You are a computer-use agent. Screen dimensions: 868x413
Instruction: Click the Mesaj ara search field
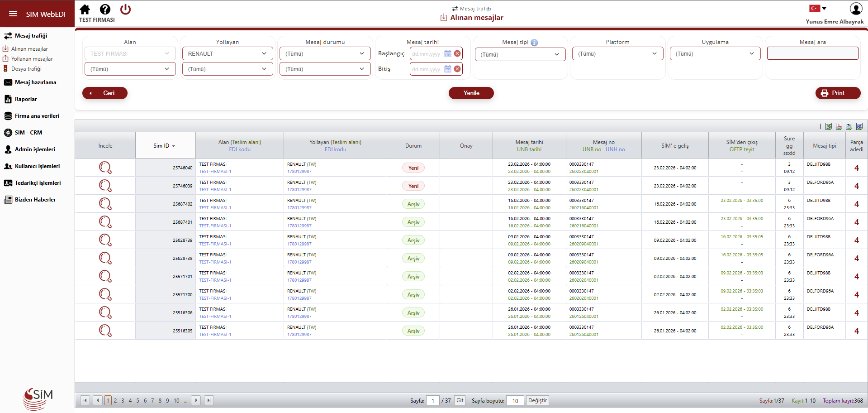[812, 53]
